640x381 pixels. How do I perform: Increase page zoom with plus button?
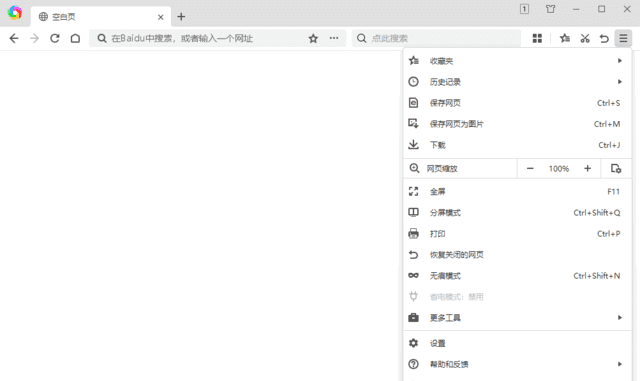(587, 168)
